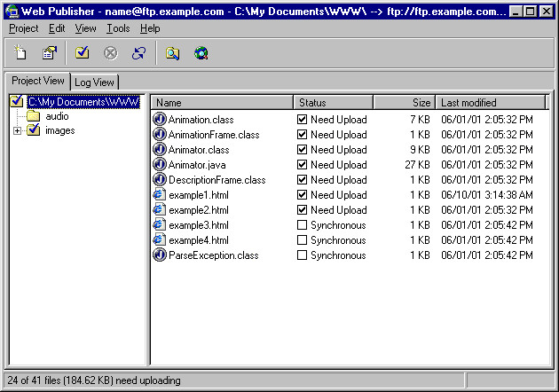This screenshot has width=559, height=392.
Task: Uncheck Animation.class upload checkbox
Action: point(302,119)
